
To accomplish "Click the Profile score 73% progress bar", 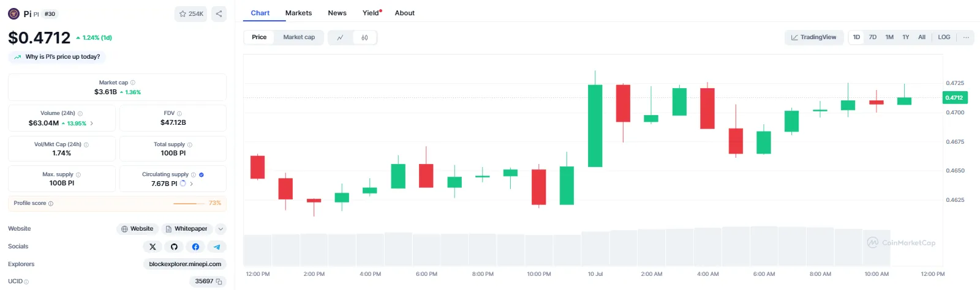I will click(x=189, y=203).
